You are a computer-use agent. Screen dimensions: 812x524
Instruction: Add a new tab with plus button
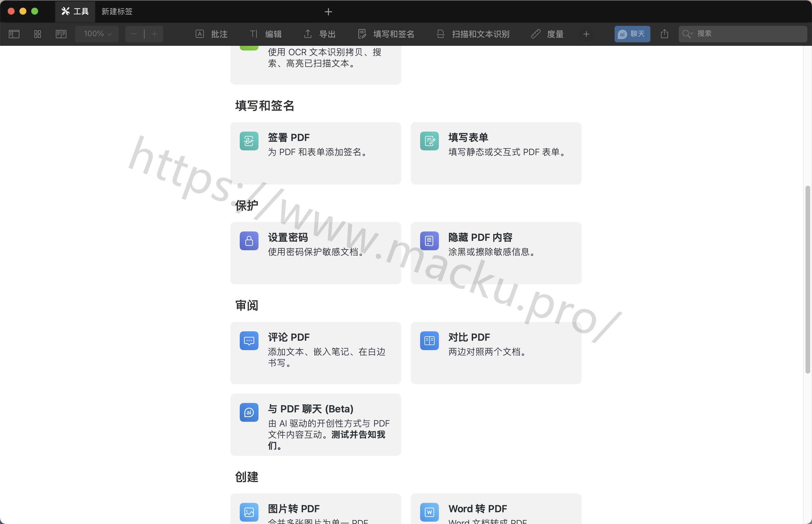pos(328,12)
